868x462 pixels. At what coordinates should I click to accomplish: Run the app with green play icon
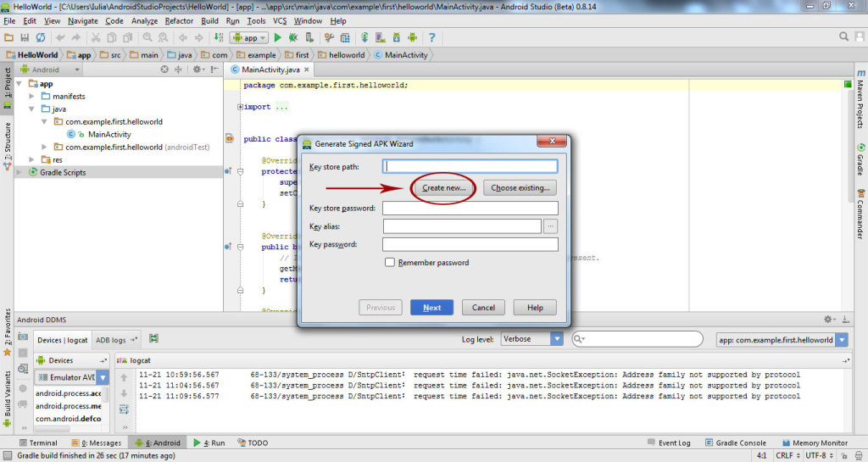pos(277,37)
